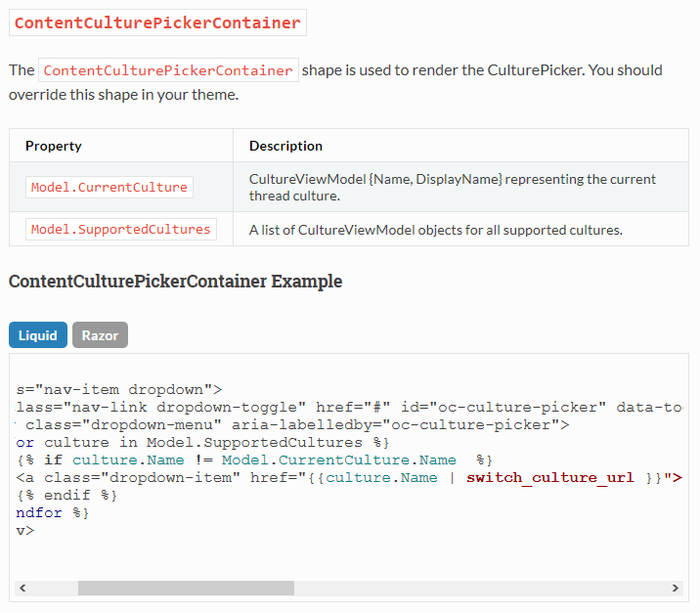Click Model.CurrentCulture.Name in the code
Viewport: 700px width, 613px height.
coord(339,460)
